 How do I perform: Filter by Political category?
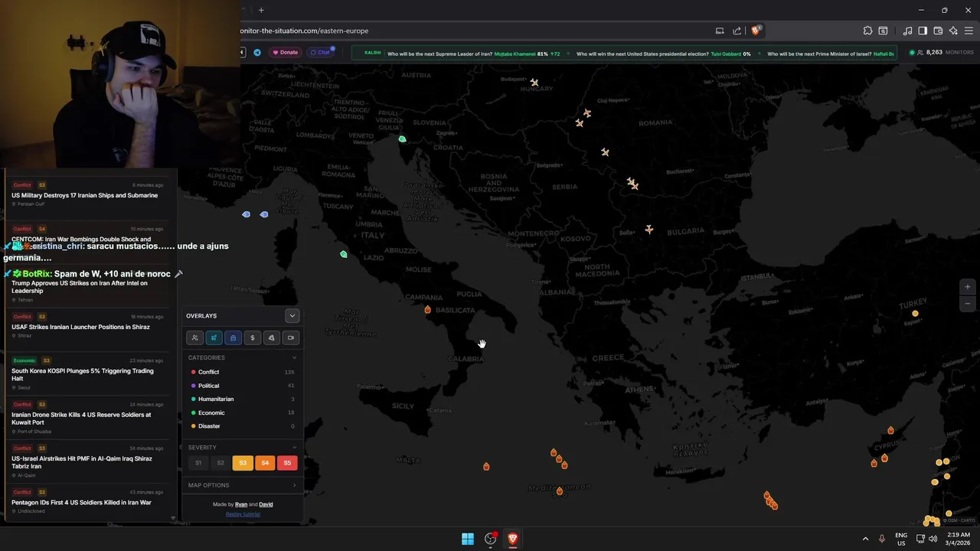(242, 386)
